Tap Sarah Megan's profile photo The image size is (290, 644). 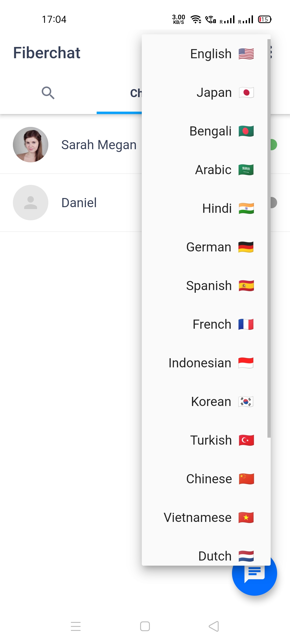[x=31, y=145]
